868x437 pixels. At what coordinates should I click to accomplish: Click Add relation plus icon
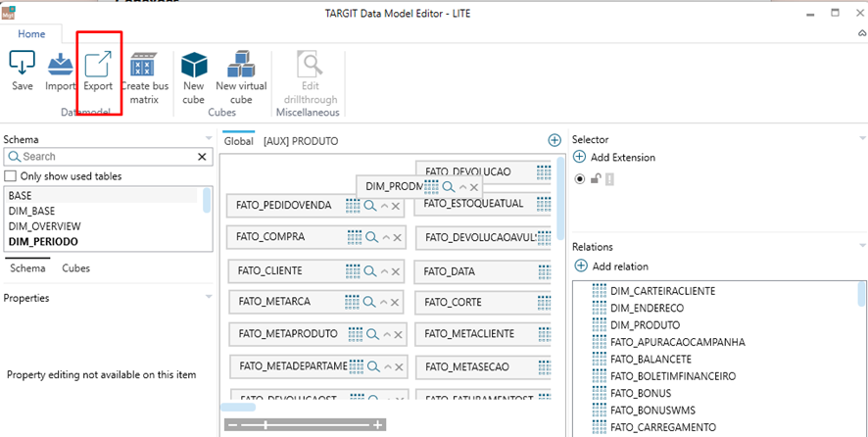tap(581, 266)
